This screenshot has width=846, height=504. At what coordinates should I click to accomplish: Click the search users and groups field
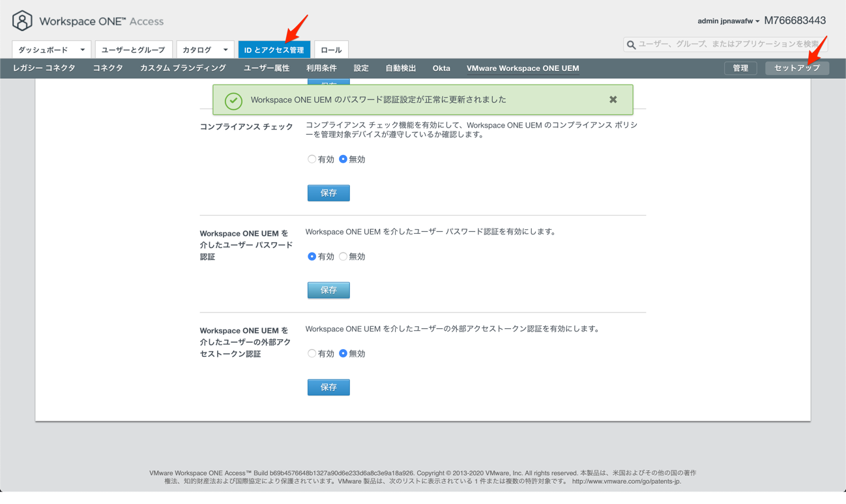pos(725,44)
